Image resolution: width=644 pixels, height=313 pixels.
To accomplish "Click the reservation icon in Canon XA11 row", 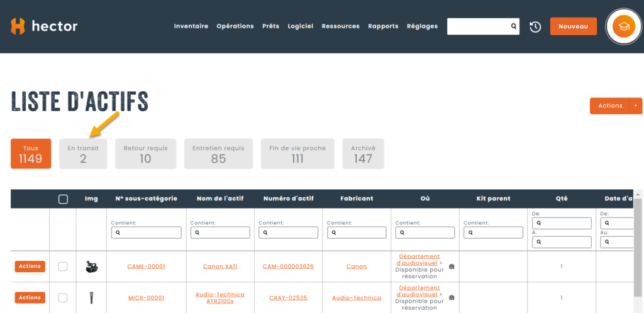I will pyautogui.click(x=452, y=266).
